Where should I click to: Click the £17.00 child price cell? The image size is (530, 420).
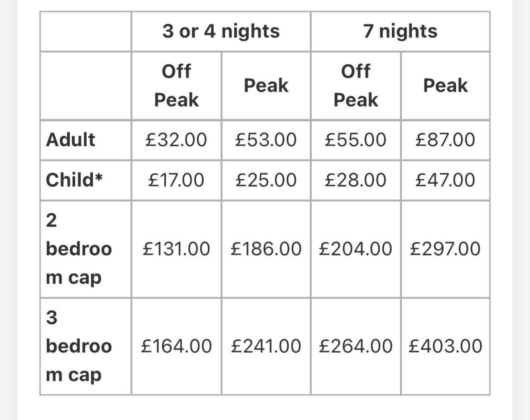coord(176,180)
